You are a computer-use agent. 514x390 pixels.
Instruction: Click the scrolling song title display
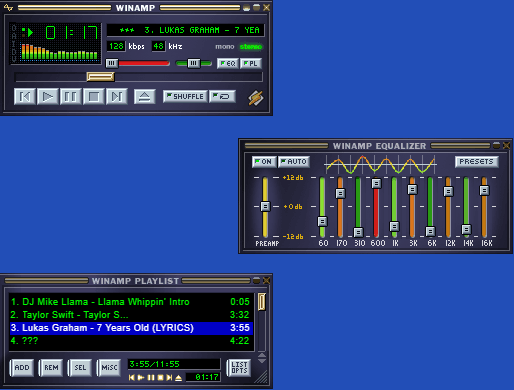tap(185, 30)
